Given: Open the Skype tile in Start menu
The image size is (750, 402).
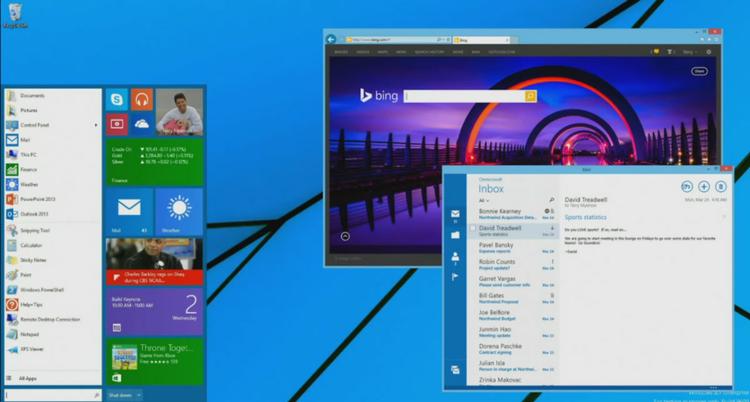Looking at the screenshot, I should pyautogui.click(x=117, y=100).
